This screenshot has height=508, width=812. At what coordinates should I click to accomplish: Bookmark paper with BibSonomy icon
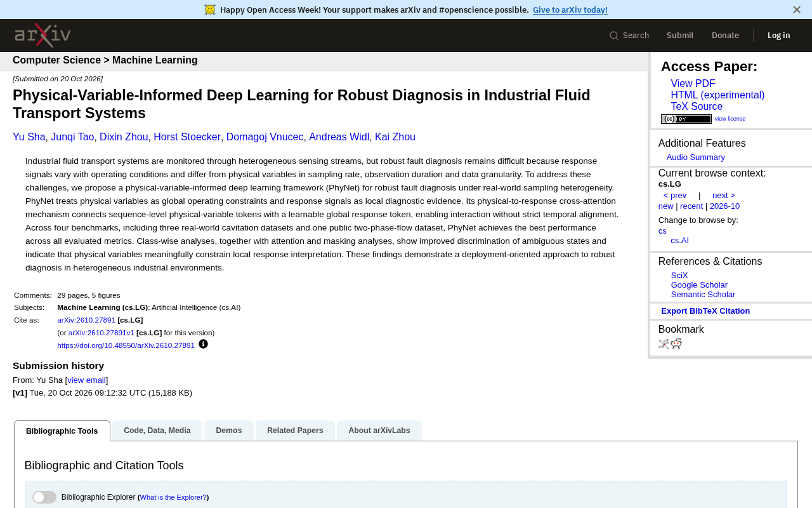pyautogui.click(x=664, y=344)
